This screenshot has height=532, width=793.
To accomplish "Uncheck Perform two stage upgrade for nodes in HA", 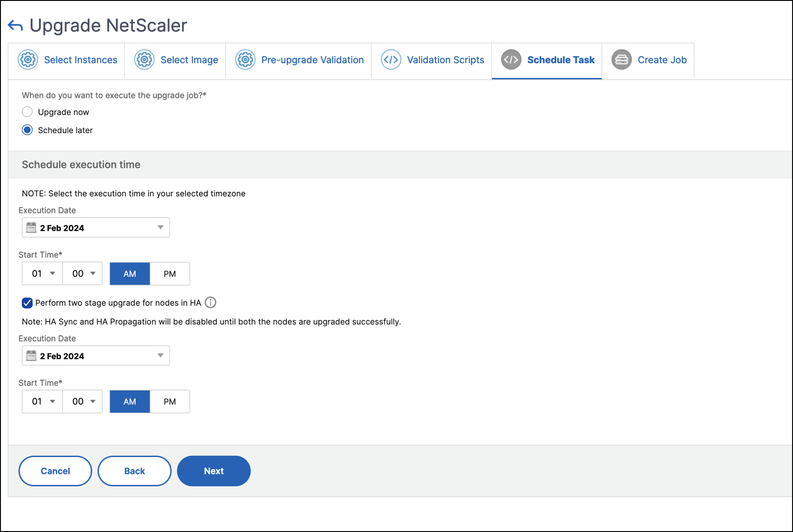I will 27,303.
